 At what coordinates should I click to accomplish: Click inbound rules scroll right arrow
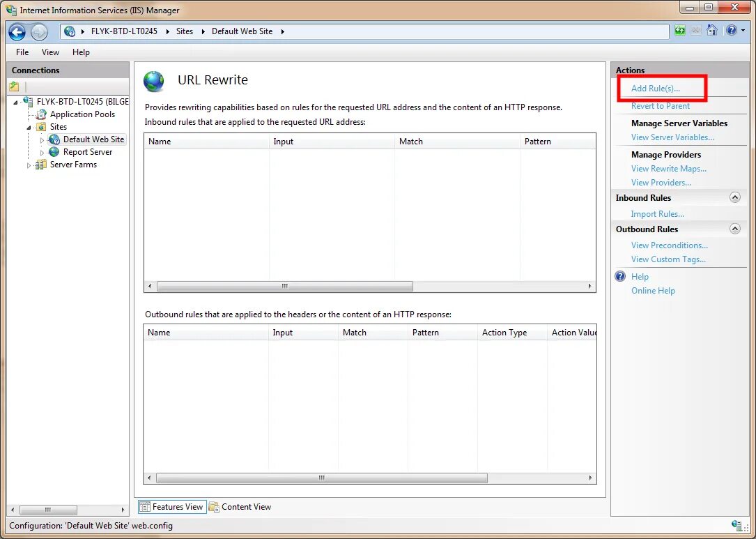589,286
